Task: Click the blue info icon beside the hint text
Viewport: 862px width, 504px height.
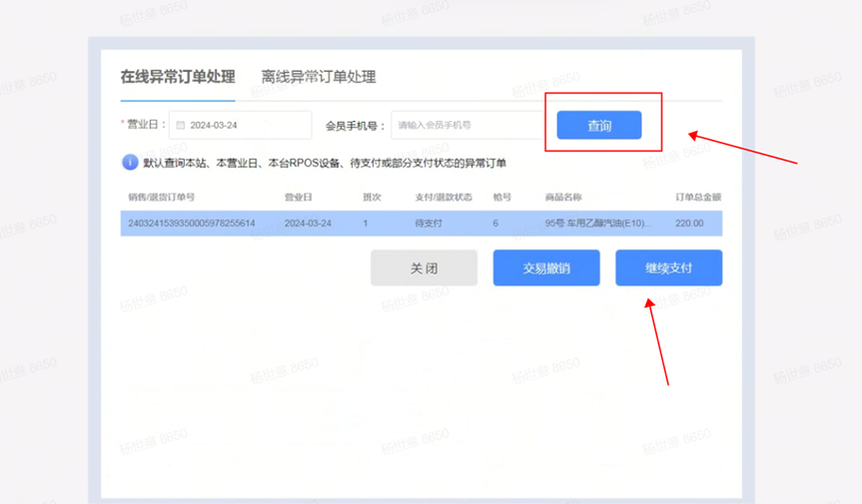Action: [130, 163]
